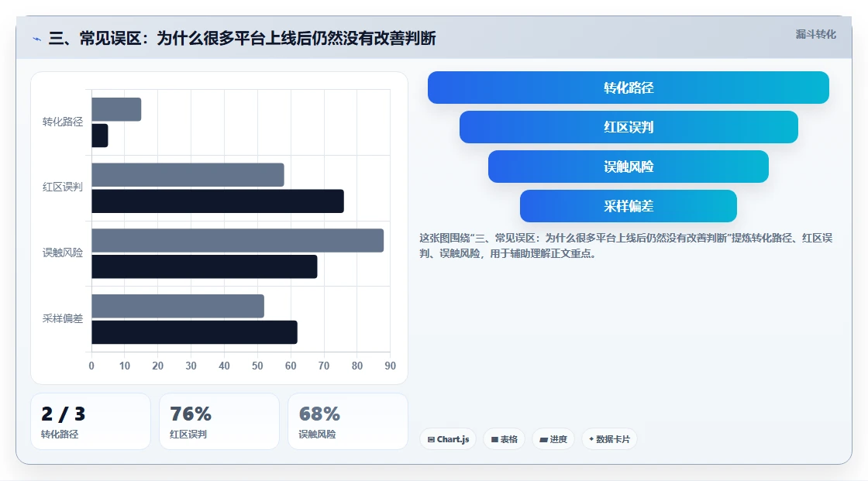Select the 转化路径 funnel stage
868x481 pixels.
[629, 88]
